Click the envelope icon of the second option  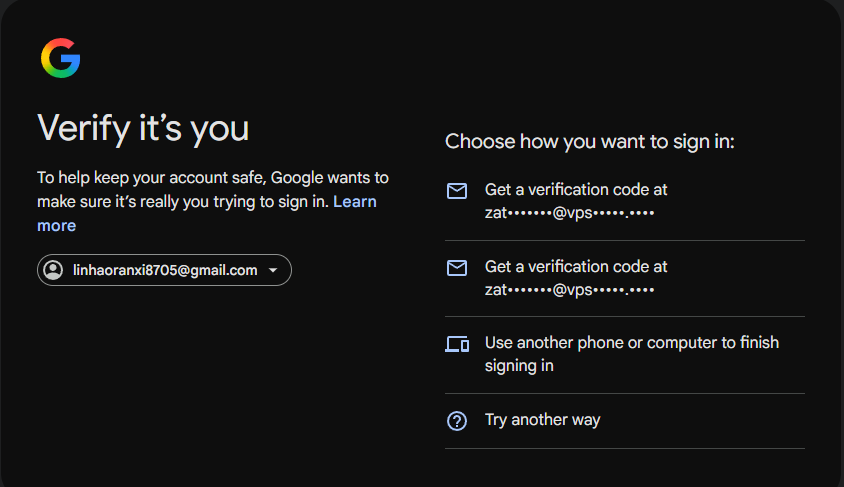click(457, 268)
